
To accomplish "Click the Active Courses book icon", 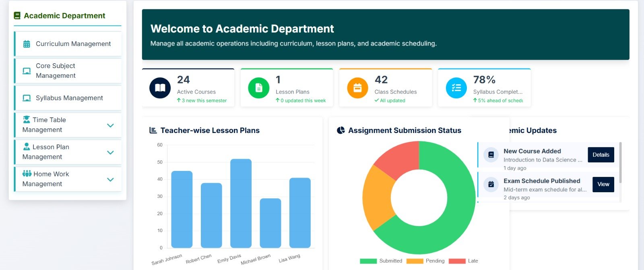I will click(160, 88).
